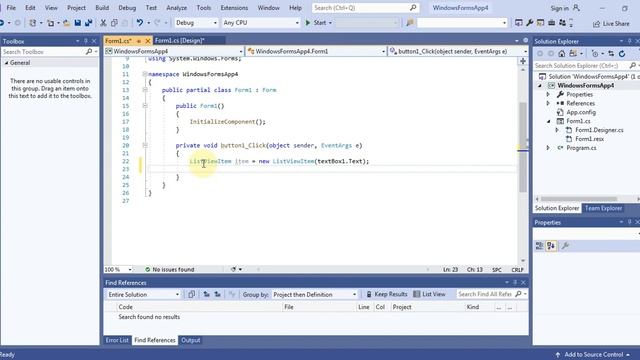Click the Save icon in the toolbar
640x360 pixels.
coord(78,23)
